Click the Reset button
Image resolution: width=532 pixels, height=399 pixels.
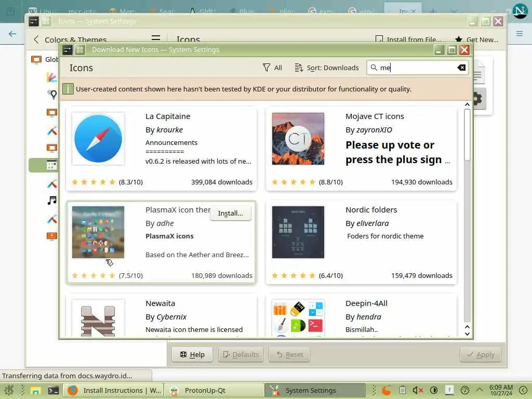289,354
